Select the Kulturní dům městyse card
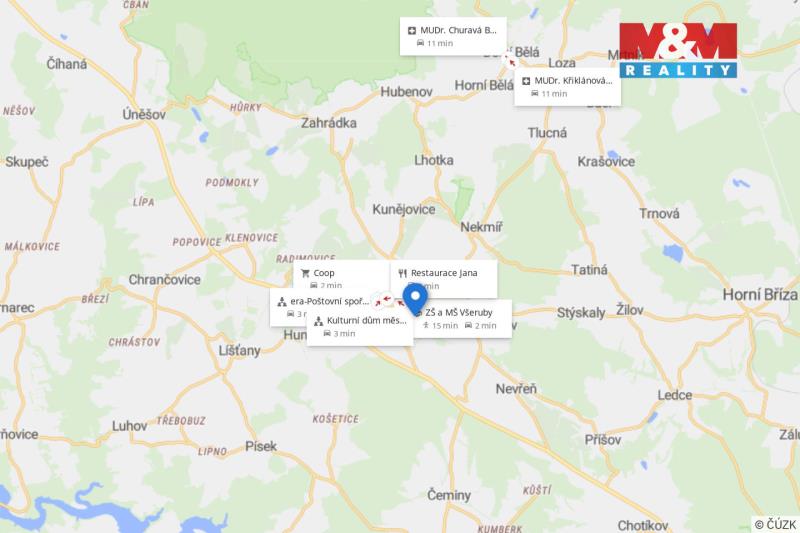Viewport: 800px width, 533px height. click(x=360, y=327)
